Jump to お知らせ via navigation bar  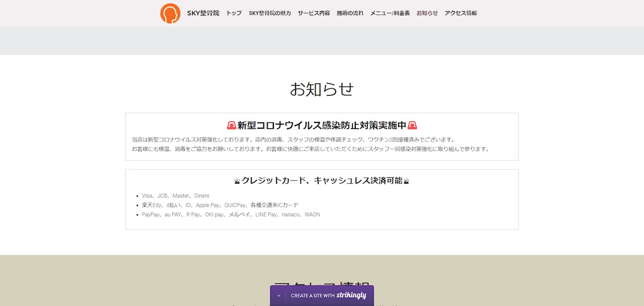click(427, 13)
